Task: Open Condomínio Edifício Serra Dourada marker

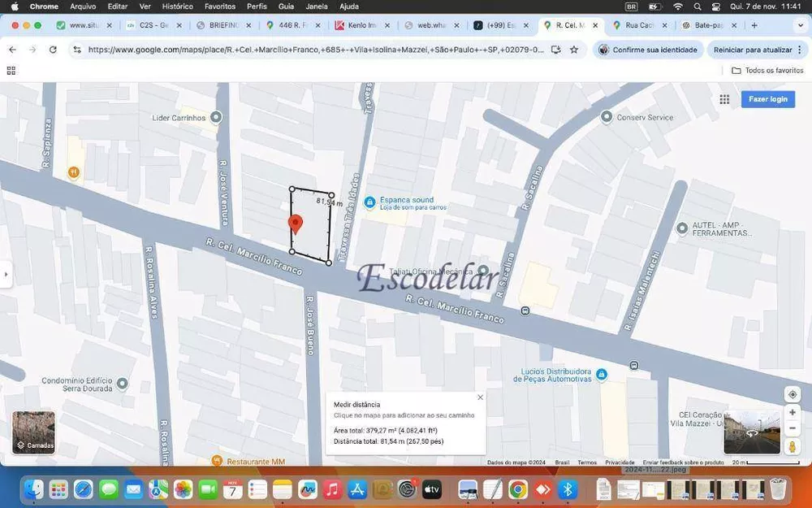Action: click(123, 384)
